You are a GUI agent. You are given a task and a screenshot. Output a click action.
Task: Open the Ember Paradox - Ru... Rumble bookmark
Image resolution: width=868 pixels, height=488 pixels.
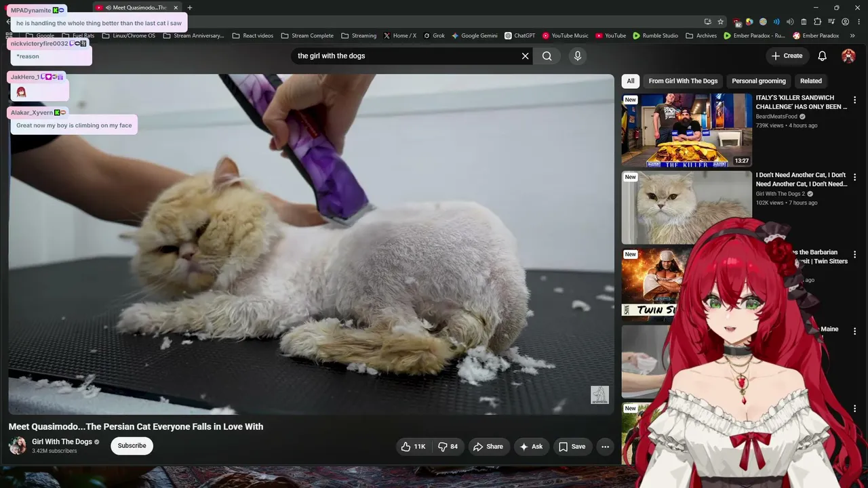(754, 36)
